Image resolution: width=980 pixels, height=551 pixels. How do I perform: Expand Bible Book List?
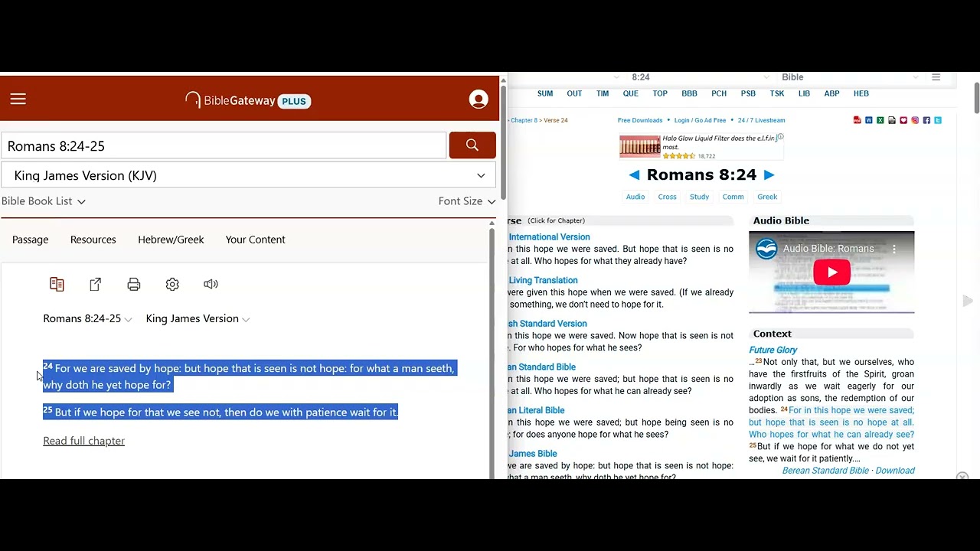click(44, 201)
